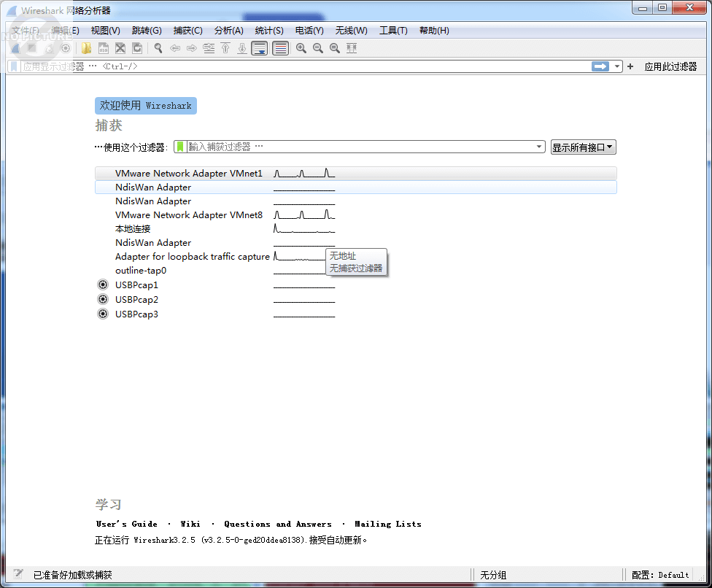Close the capture file icon
Image resolution: width=712 pixels, height=588 pixels.
point(120,48)
